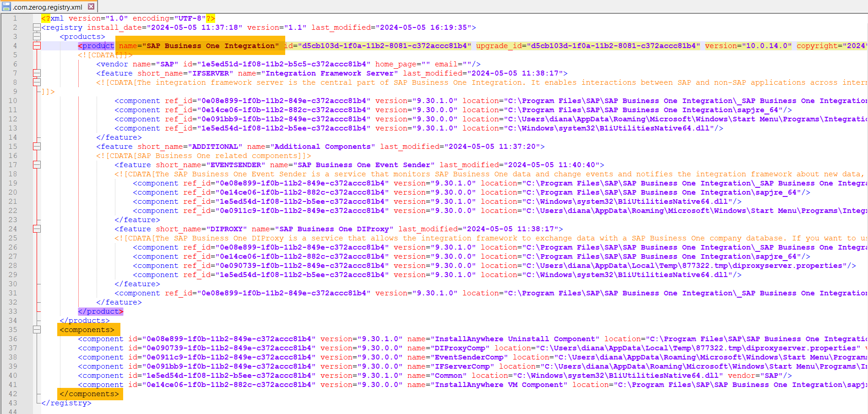Click the save-state disk icon on the tab
Image resolution: width=868 pixels, height=414 pixels.
point(6,6)
